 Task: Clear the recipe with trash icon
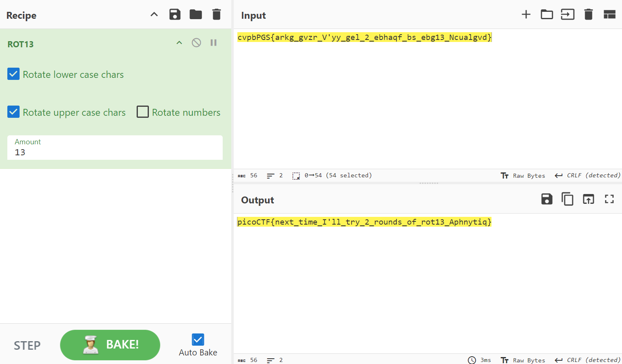[217, 15]
